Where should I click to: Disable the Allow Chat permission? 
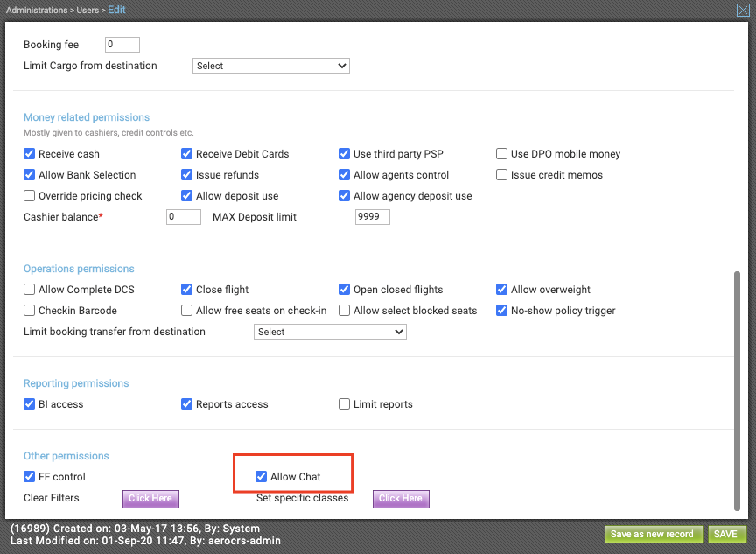pyautogui.click(x=261, y=476)
